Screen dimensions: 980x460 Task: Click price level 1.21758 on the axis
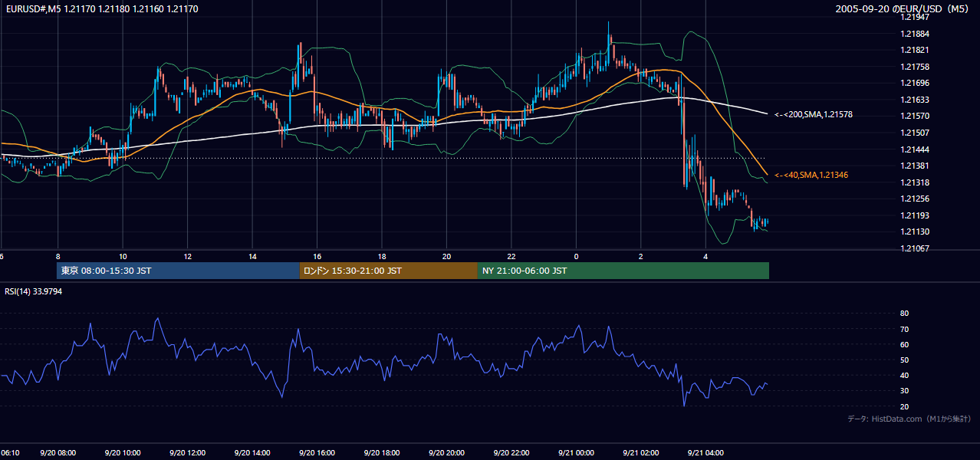[x=913, y=67]
